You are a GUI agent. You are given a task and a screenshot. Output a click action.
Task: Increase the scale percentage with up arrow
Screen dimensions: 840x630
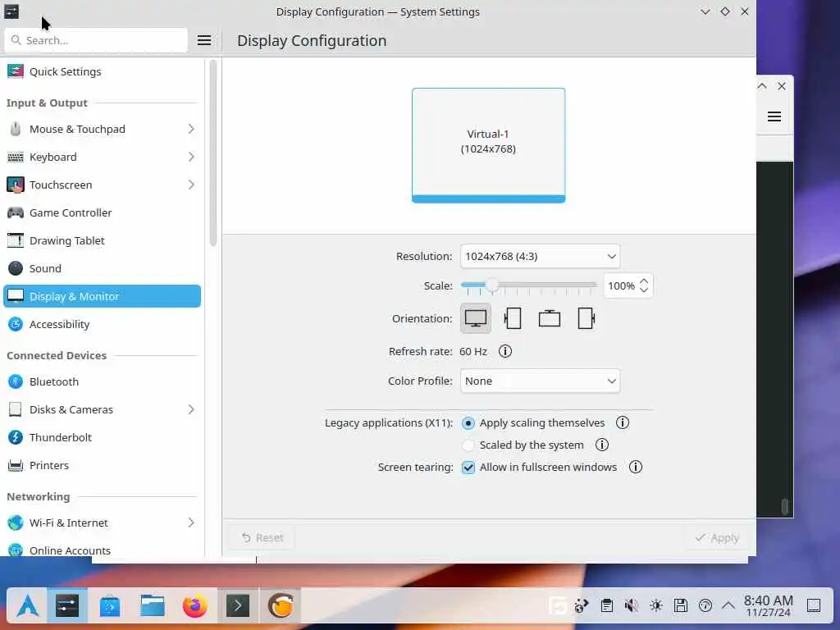pyautogui.click(x=644, y=281)
